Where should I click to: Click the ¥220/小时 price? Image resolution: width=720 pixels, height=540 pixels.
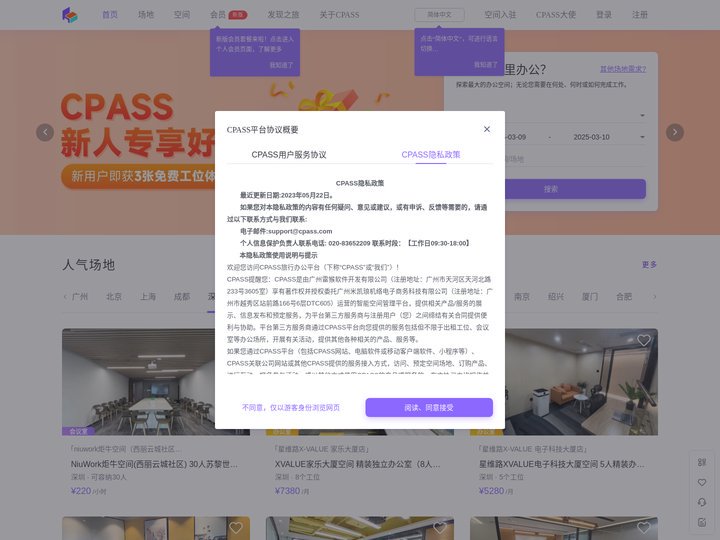(89, 491)
